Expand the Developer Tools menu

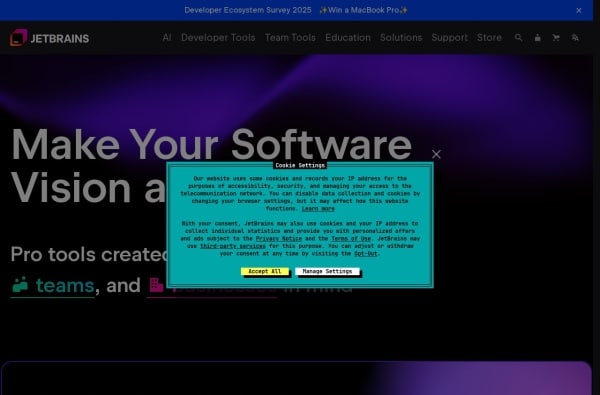point(218,38)
